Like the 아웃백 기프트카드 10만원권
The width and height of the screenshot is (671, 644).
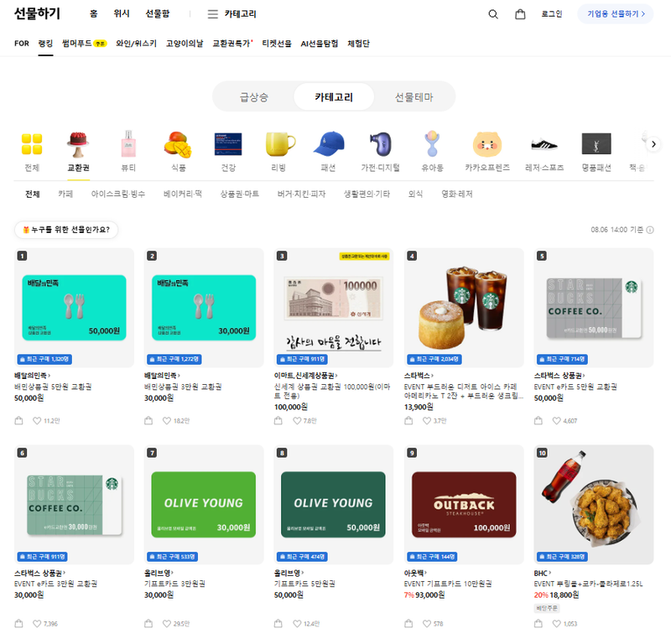[427, 624]
